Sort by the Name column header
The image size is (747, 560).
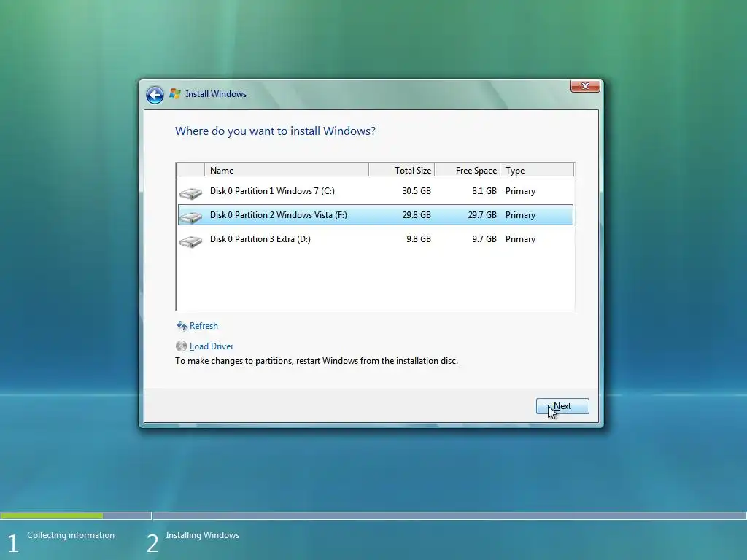(287, 170)
